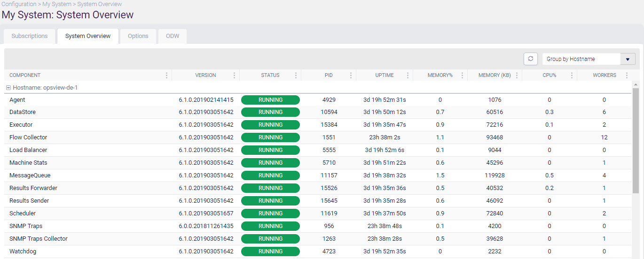
Task: Click the refresh icon button
Action: tap(530, 59)
